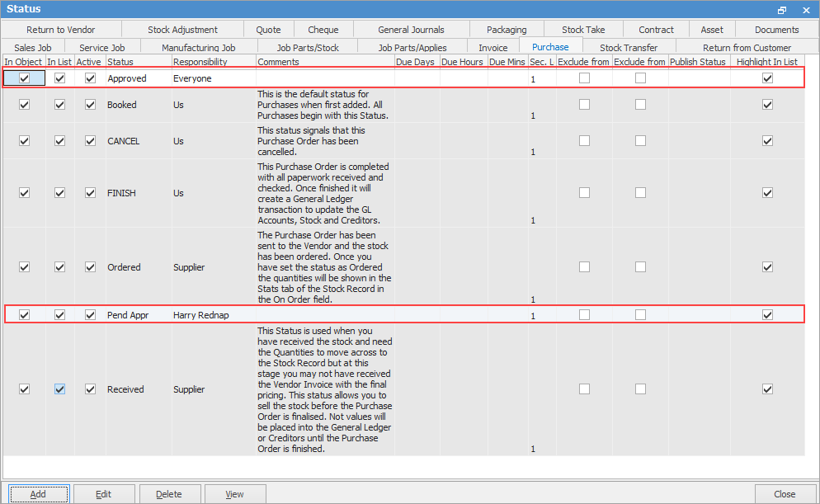Click the Delete button

[169, 494]
